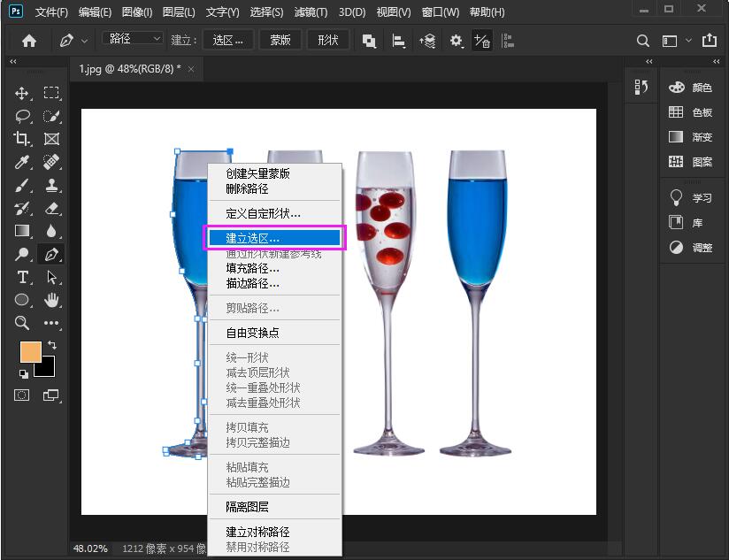Select the Frame tool
The image size is (729, 560).
(x=51, y=139)
